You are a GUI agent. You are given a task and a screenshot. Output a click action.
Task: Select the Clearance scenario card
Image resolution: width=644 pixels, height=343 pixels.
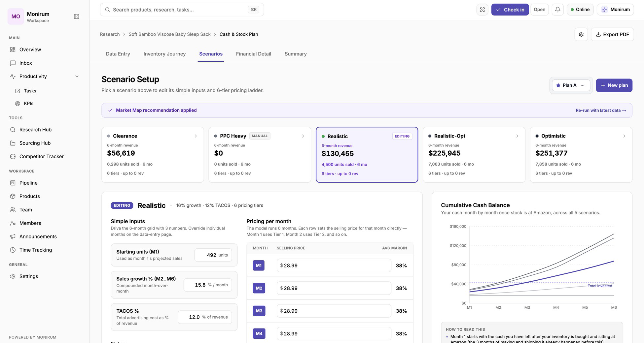[153, 155]
